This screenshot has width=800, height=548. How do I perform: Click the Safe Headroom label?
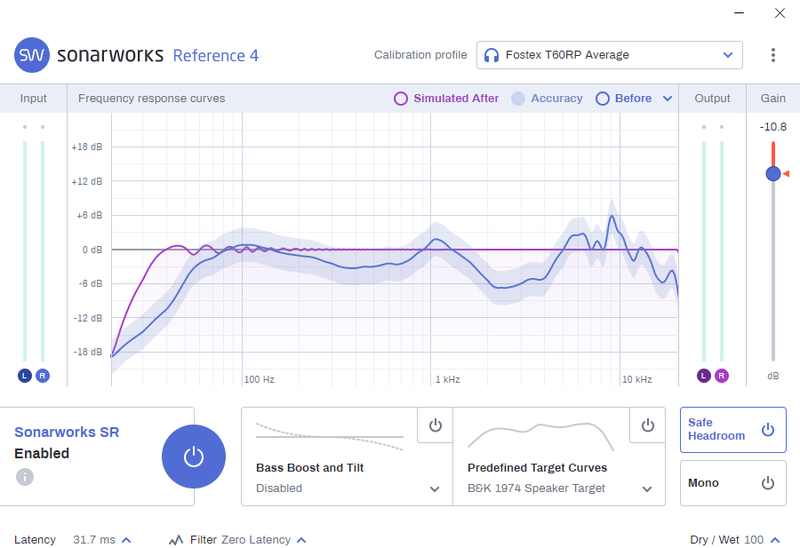(x=716, y=429)
